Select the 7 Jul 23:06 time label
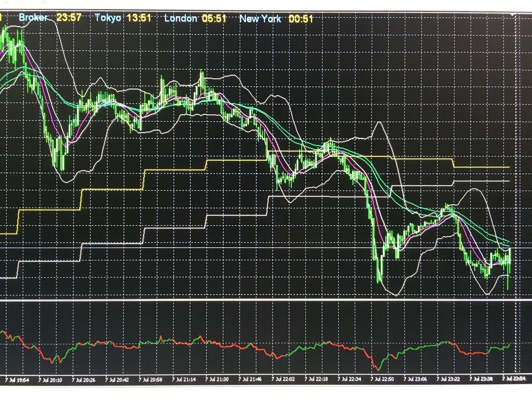This screenshot has height=399, width=532. pyautogui.click(x=415, y=379)
